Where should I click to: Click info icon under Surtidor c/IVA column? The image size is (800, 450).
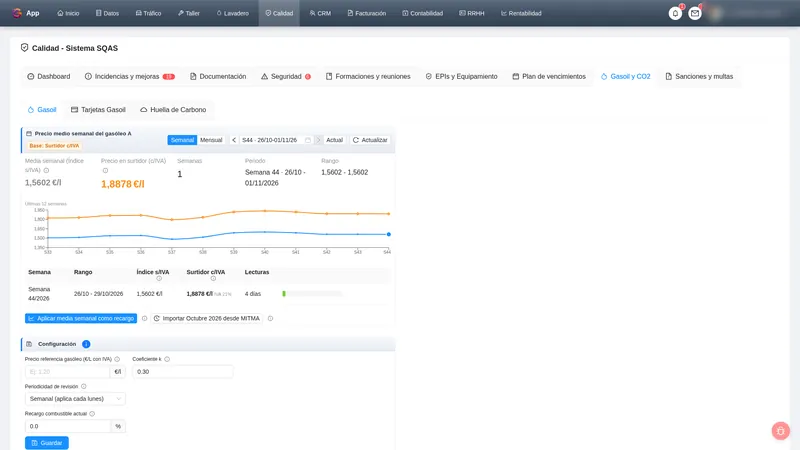coord(213,279)
